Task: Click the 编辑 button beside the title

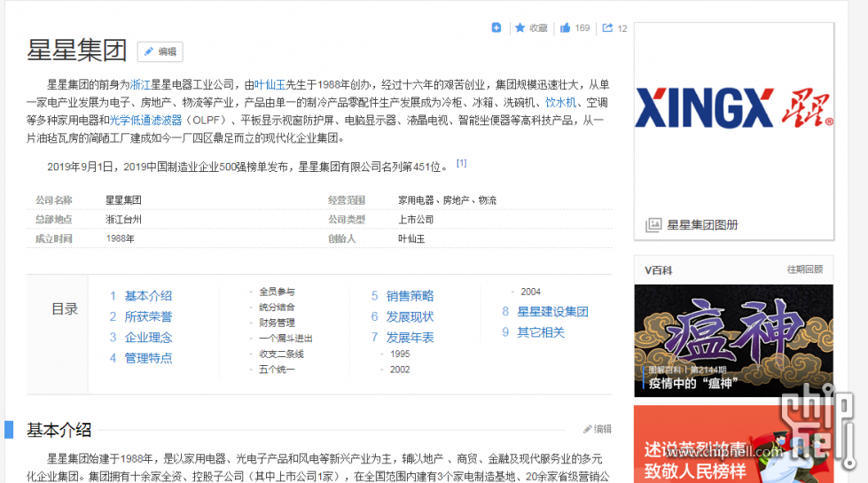Action: tap(160, 51)
